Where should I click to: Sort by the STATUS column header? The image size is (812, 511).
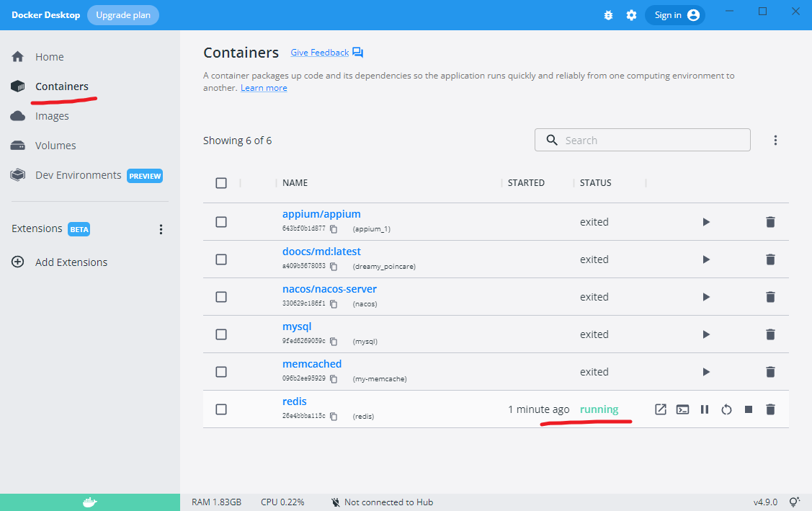[596, 183]
